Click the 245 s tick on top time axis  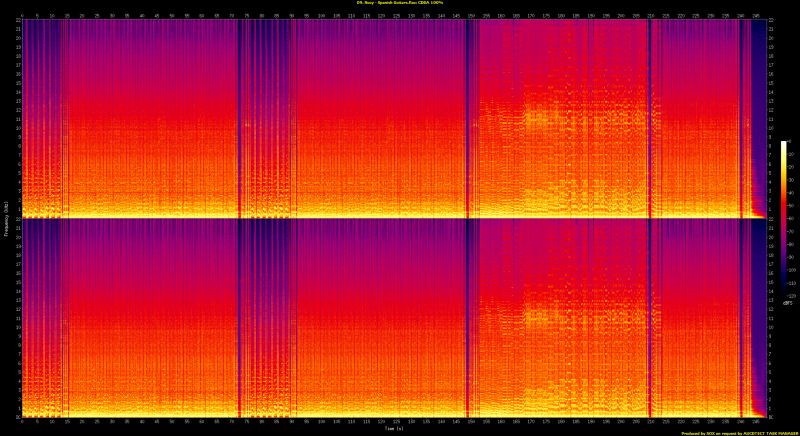(x=757, y=16)
